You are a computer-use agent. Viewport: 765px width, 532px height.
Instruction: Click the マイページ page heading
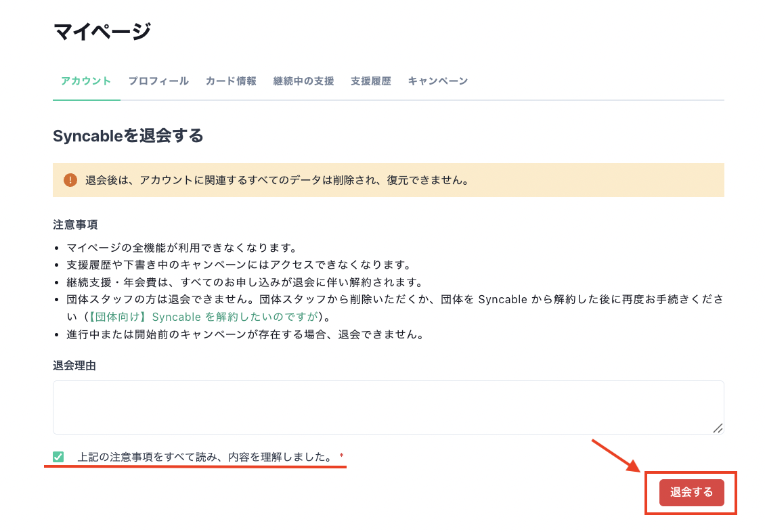coord(102,31)
